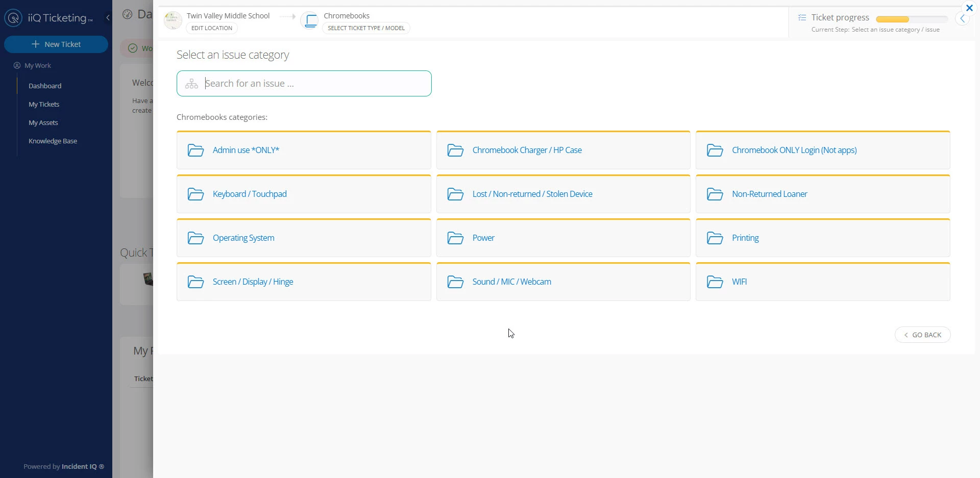The image size is (980, 478).
Task: Click the folder icon for Sound / MIC / Webcam
Action: coord(455,282)
